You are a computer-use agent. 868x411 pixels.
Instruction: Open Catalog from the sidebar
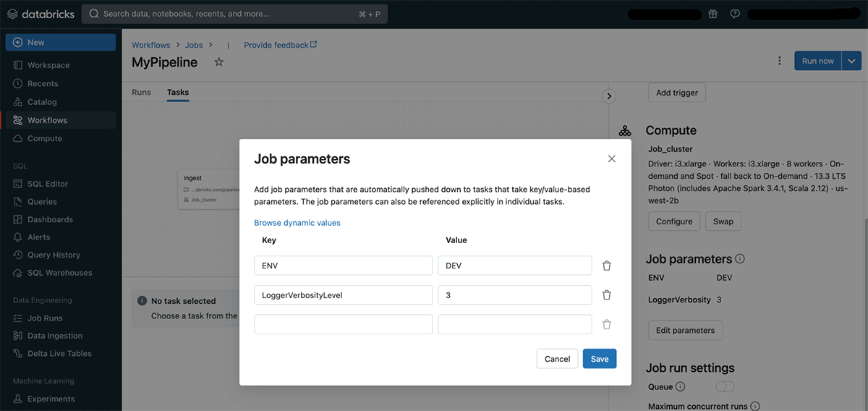(x=42, y=102)
